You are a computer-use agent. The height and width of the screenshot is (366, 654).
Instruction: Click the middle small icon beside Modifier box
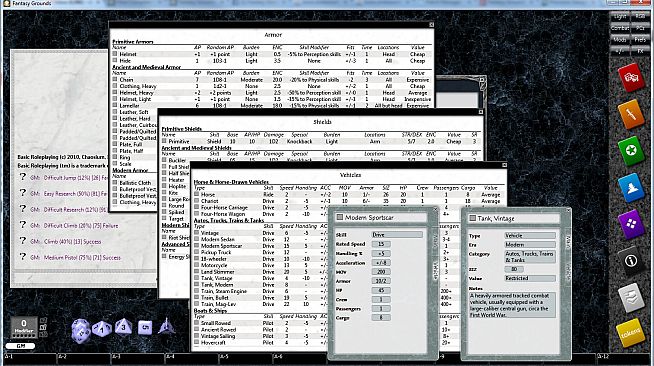click(x=43, y=327)
